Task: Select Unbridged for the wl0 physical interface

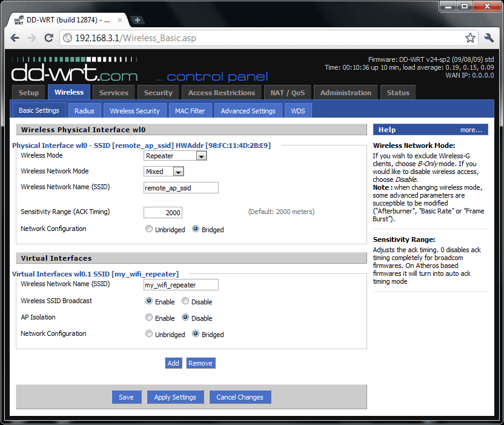Action: click(149, 229)
